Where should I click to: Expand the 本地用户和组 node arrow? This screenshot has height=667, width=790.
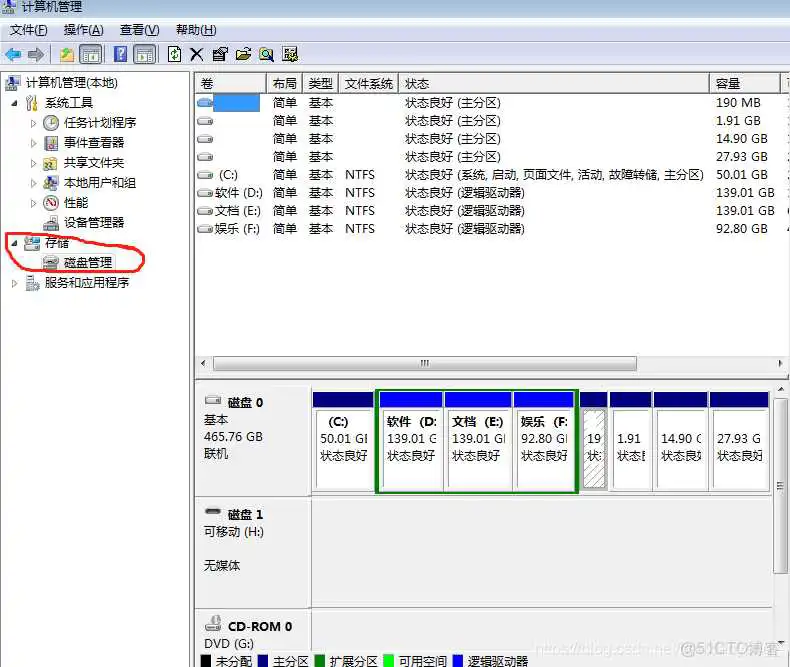coord(33,183)
